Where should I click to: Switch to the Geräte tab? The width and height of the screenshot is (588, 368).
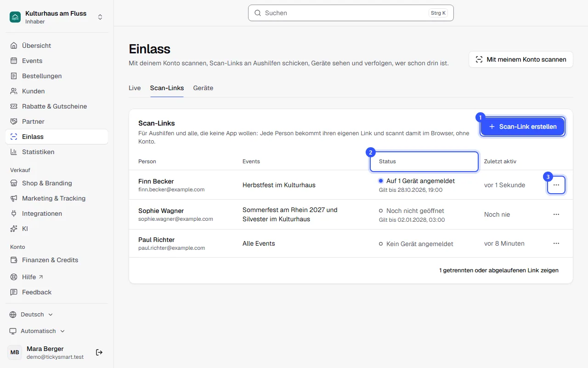coord(203,88)
